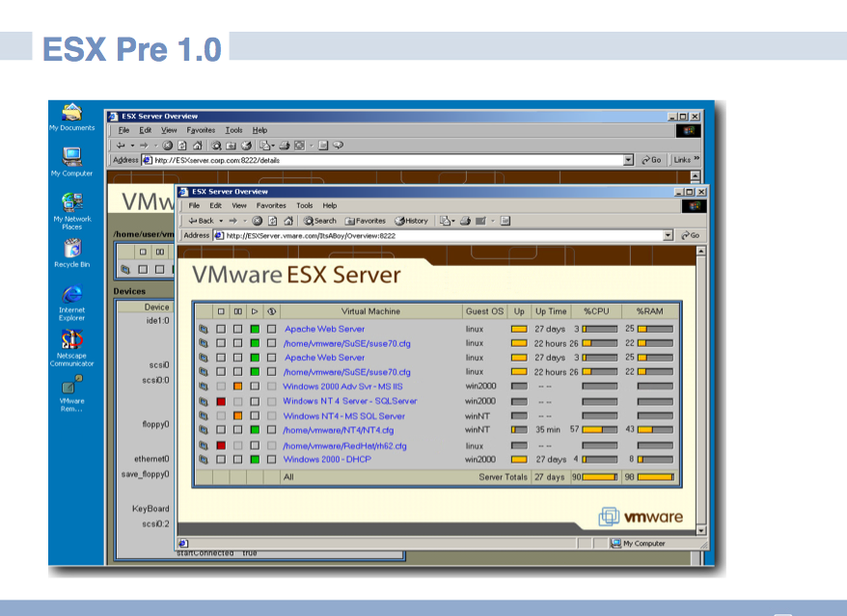Click the Server Totals %CPU bar
The image size is (847, 616).
[x=600, y=477]
